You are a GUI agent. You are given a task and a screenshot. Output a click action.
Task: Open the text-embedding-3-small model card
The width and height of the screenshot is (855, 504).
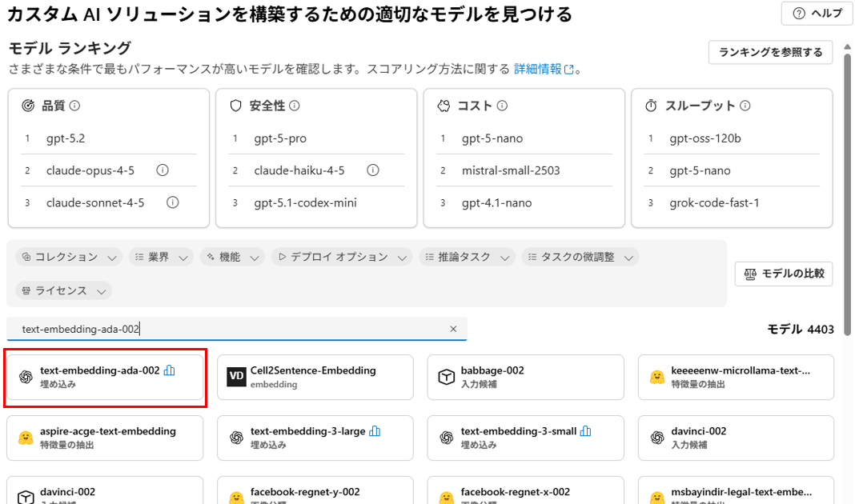point(526,438)
